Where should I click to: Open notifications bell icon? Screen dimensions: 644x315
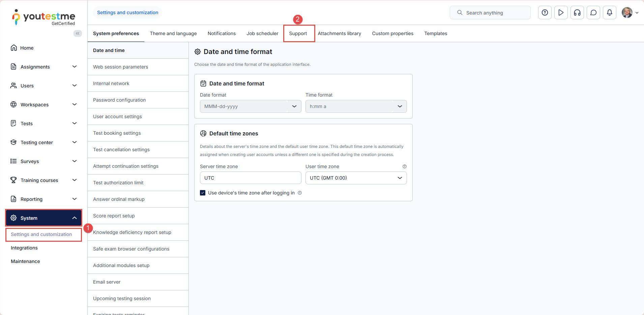tap(609, 13)
